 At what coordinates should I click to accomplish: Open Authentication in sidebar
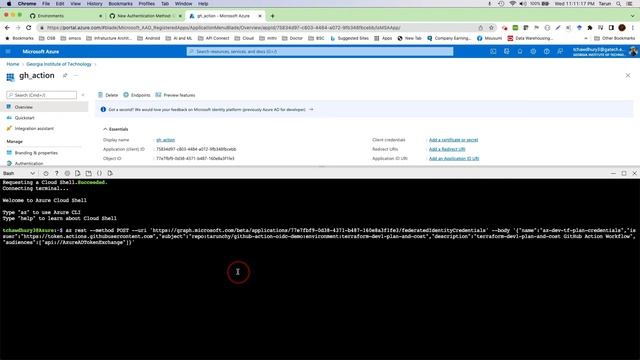(29, 163)
